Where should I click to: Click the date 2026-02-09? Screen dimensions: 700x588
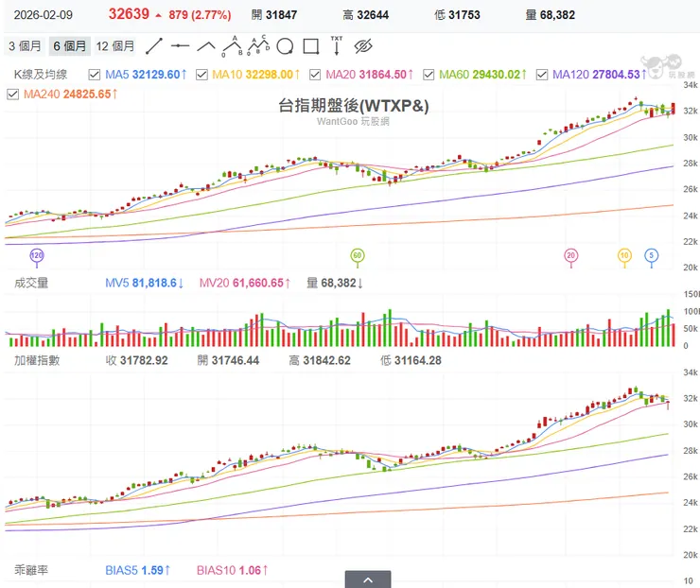click(x=44, y=15)
